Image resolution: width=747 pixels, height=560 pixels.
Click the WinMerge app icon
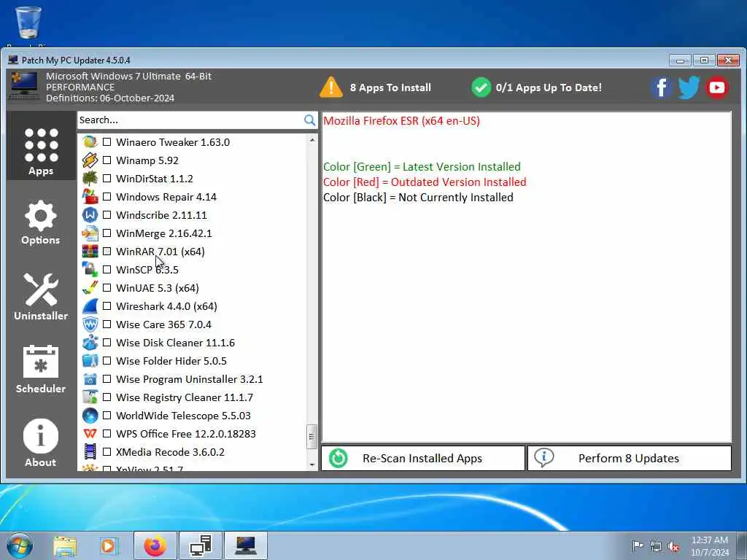pyautogui.click(x=90, y=233)
